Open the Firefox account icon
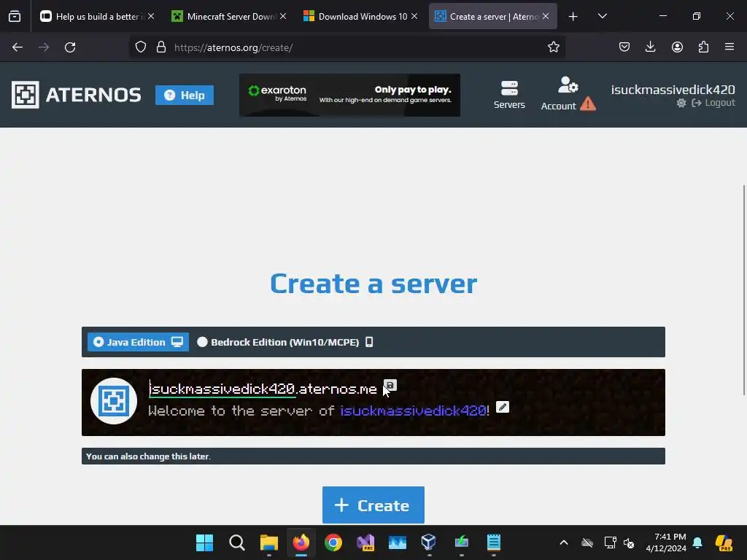747x560 pixels. 677,47
